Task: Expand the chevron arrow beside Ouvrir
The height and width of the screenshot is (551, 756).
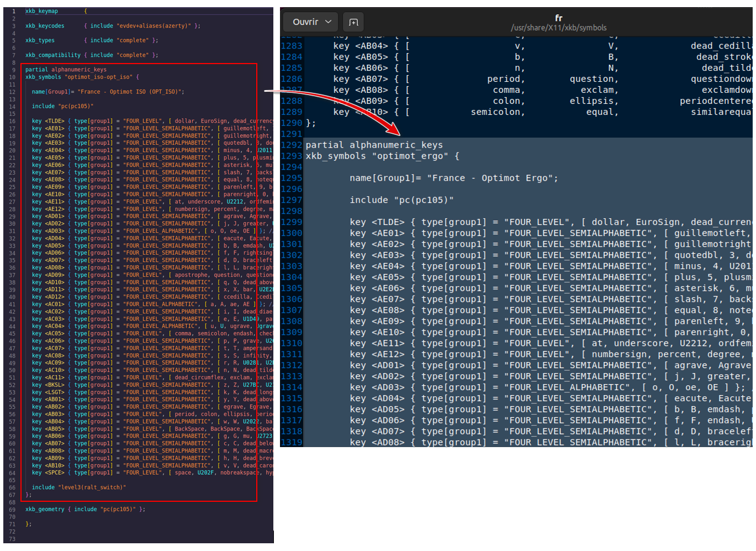Action: click(328, 22)
